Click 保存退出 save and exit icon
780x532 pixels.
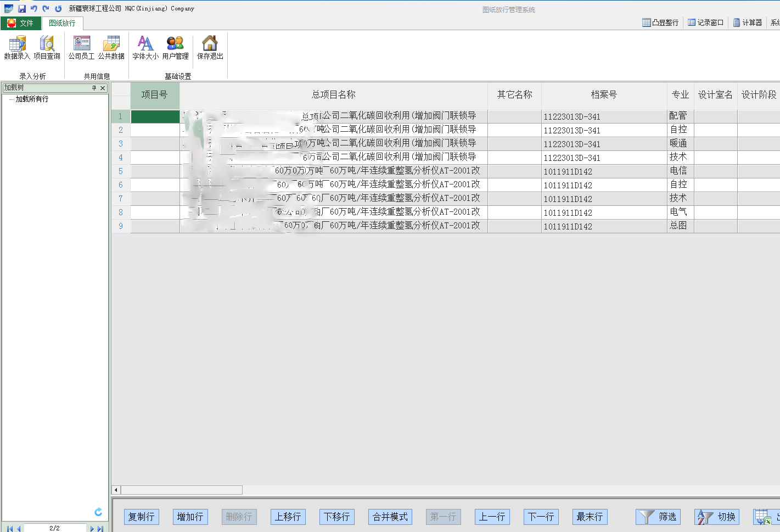click(210, 47)
